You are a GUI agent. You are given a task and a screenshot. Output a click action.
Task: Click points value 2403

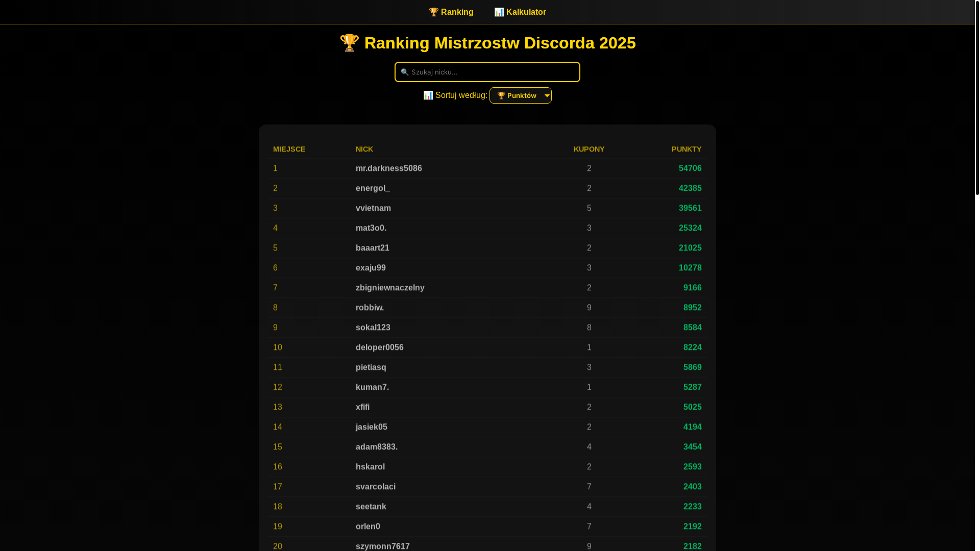pos(693,487)
